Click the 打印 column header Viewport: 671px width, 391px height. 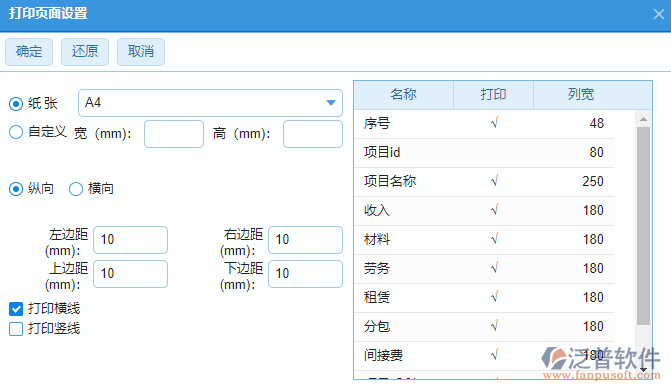point(493,95)
